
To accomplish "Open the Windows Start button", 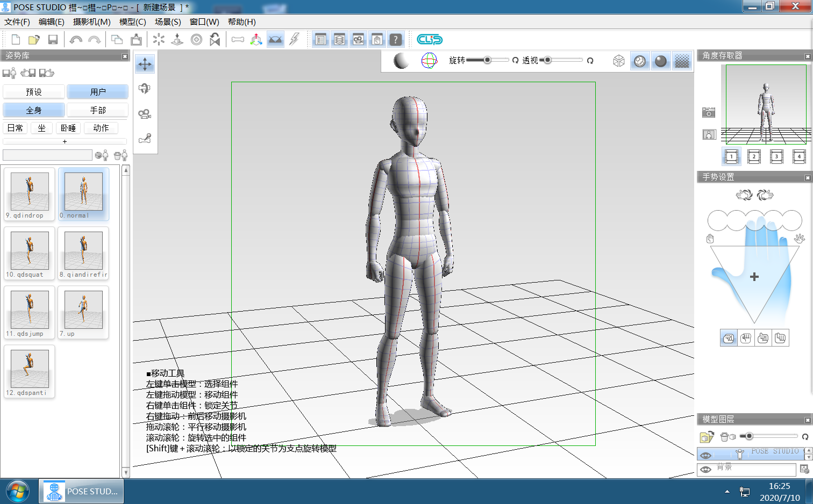I will coord(18,491).
